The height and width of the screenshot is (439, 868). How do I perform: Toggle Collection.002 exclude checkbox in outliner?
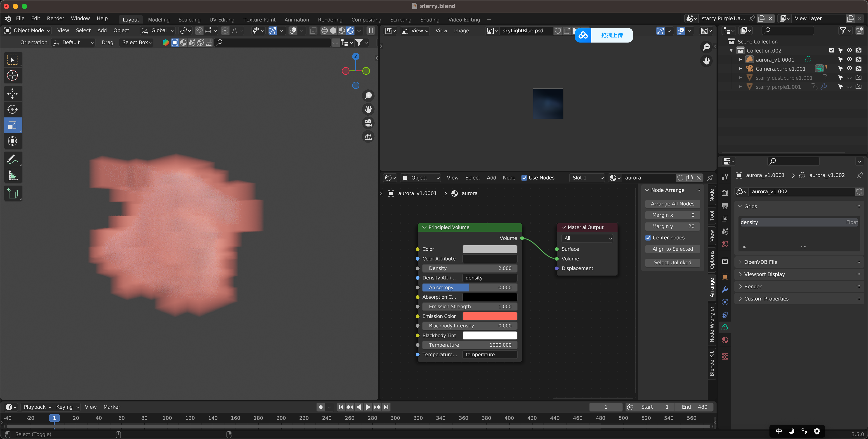tap(832, 50)
